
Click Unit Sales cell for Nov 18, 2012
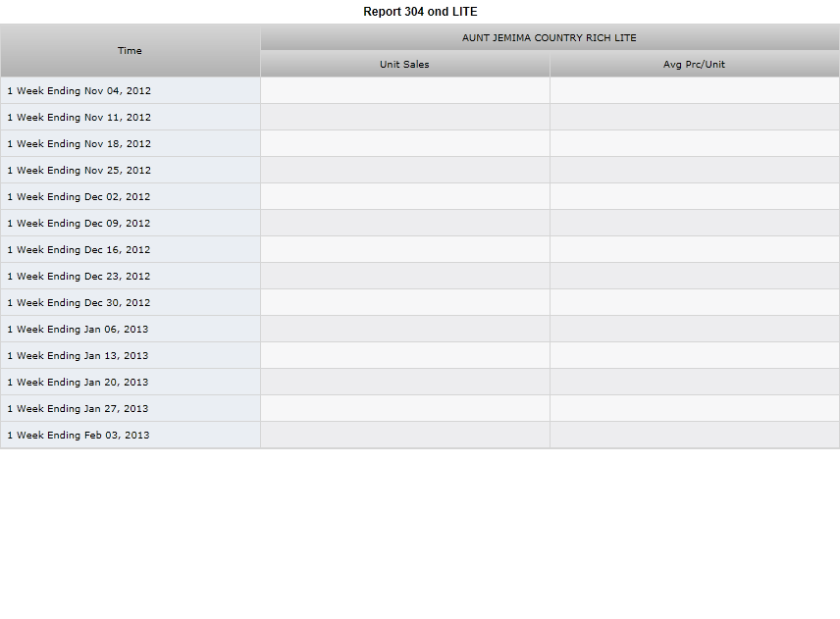click(405, 143)
